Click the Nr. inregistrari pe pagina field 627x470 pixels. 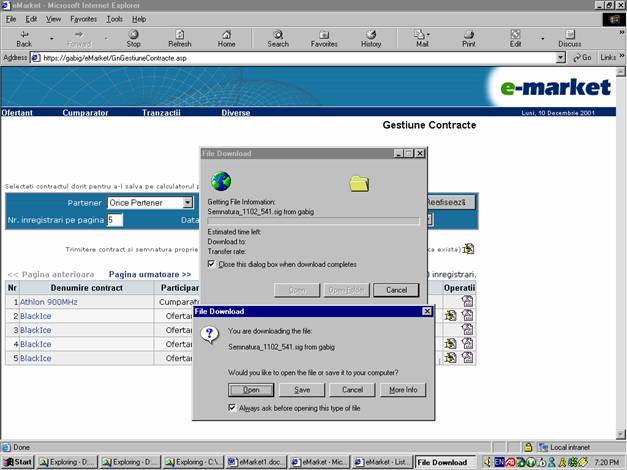(x=115, y=219)
